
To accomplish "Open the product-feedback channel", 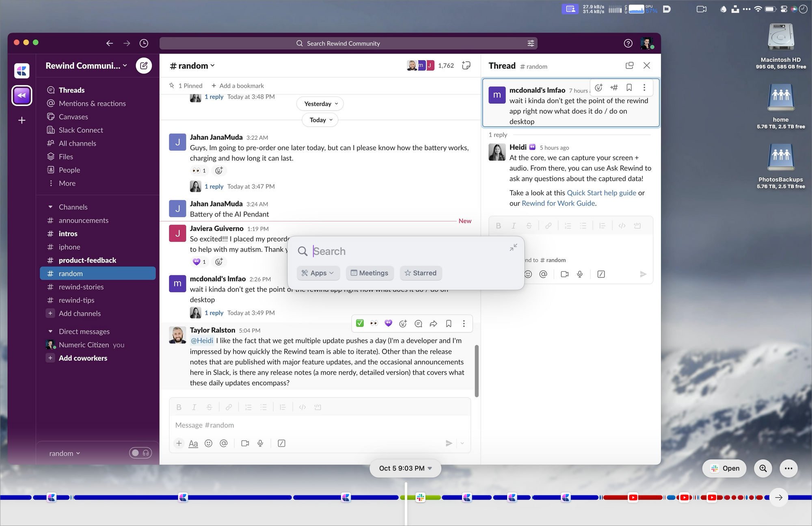I will click(x=87, y=260).
